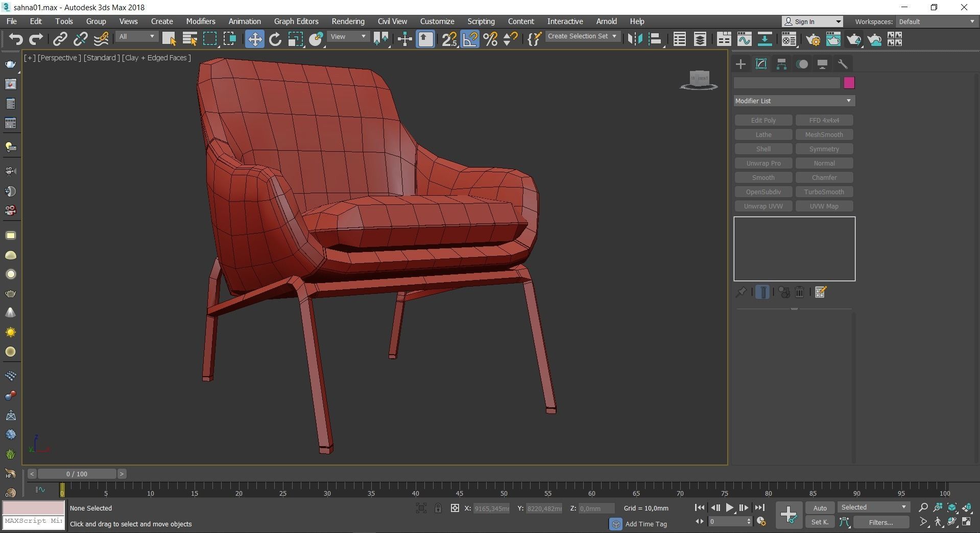Open Select by Name list icon

[189, 39]
